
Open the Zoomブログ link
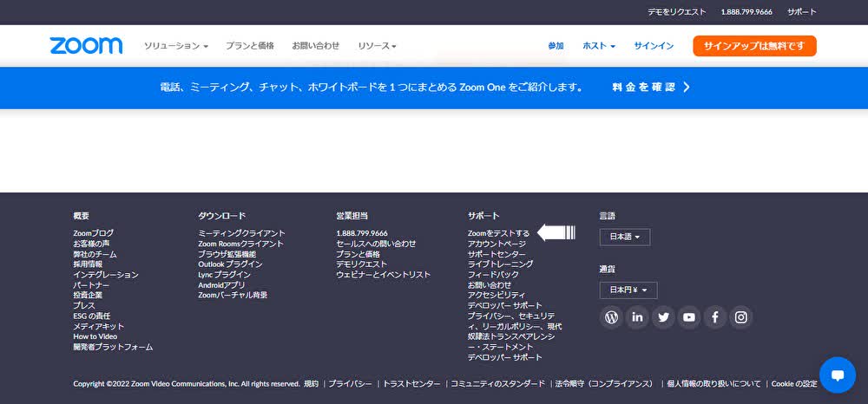(x=93, y=233)
